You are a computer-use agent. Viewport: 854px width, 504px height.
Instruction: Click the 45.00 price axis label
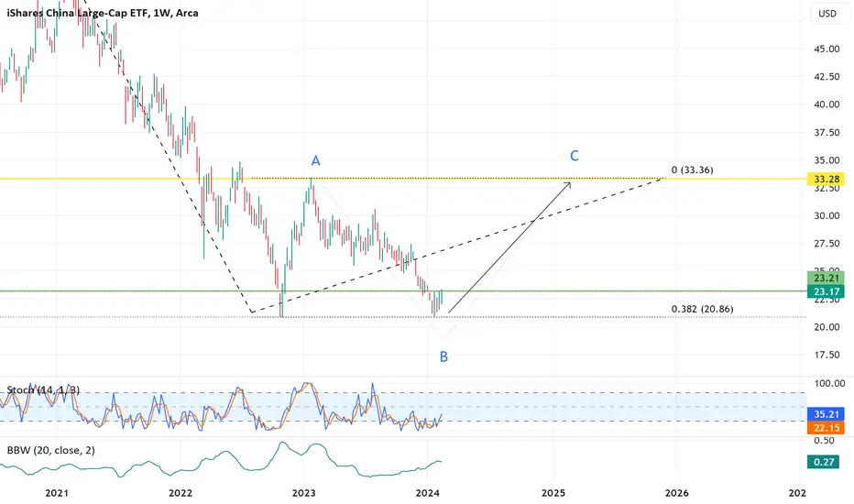coord(827,49)
